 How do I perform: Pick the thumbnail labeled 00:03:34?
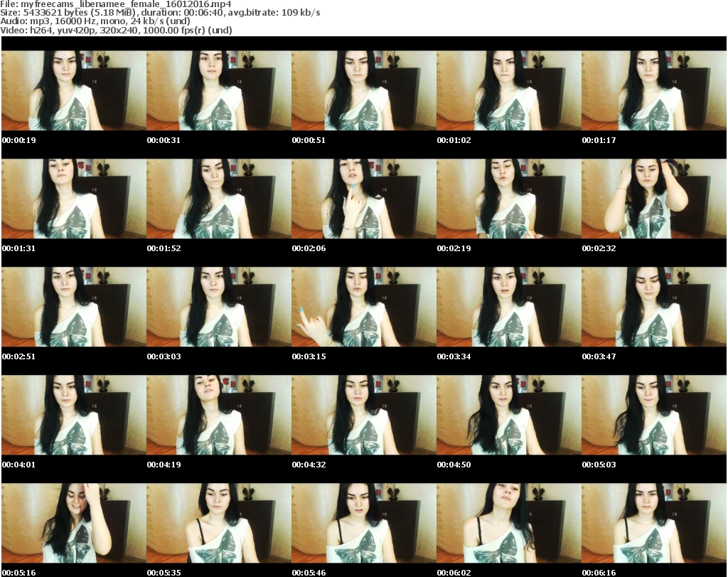point(509,307)
